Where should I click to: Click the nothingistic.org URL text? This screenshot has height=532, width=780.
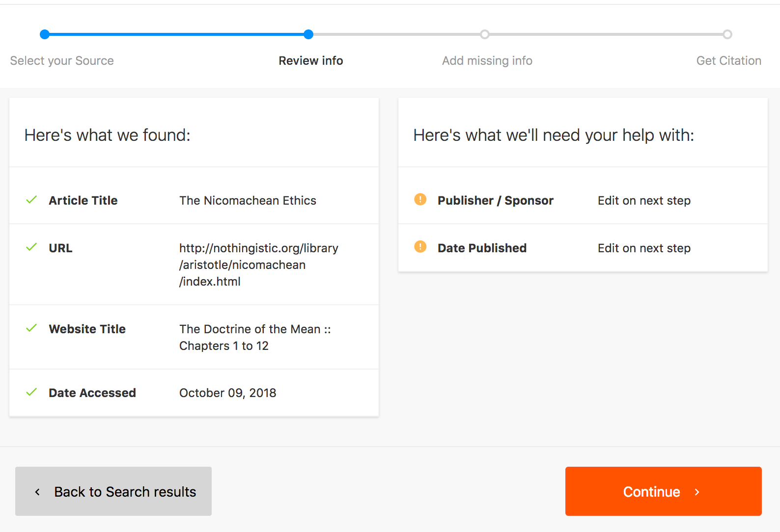[258, 265]
